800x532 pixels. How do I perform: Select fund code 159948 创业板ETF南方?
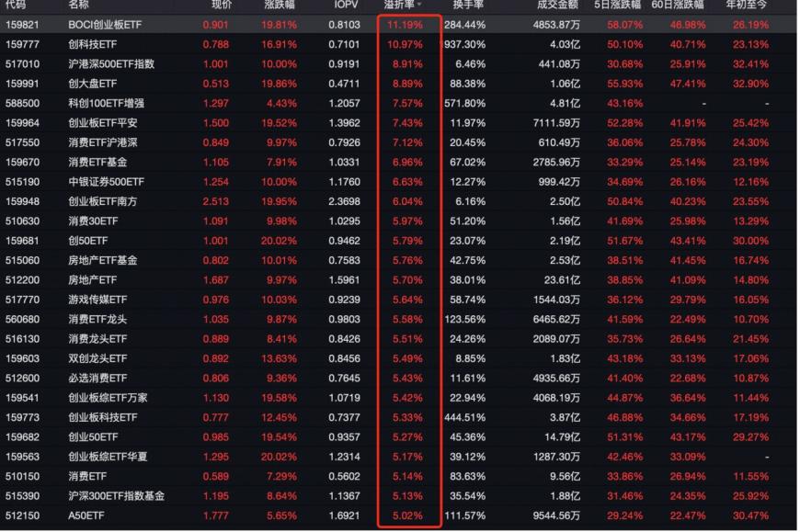pos(398,201)
